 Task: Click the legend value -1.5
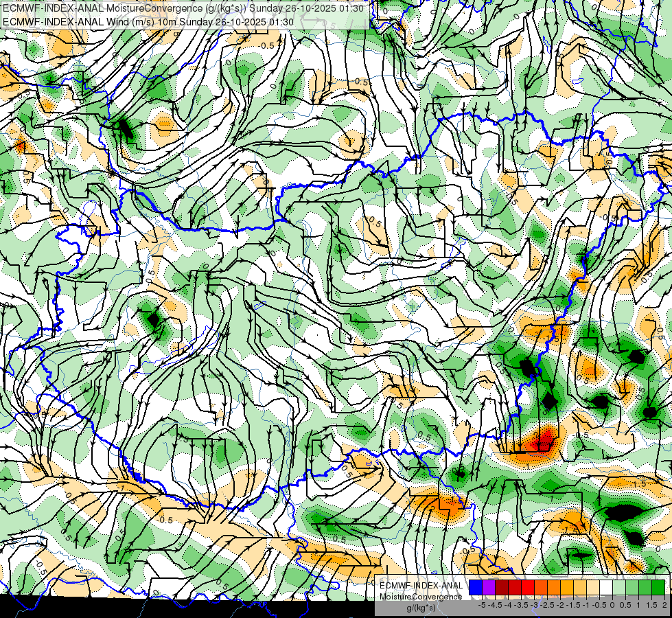click(573, 605)
